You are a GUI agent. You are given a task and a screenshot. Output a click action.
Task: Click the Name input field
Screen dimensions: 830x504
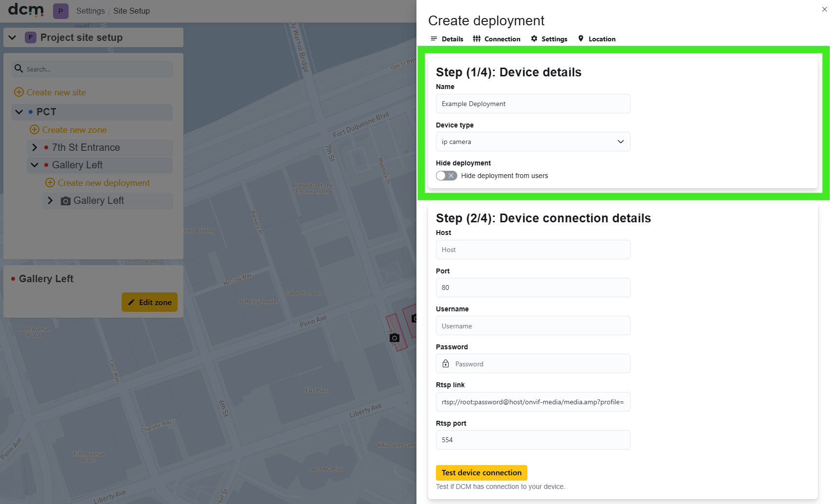tap(533, 104)
